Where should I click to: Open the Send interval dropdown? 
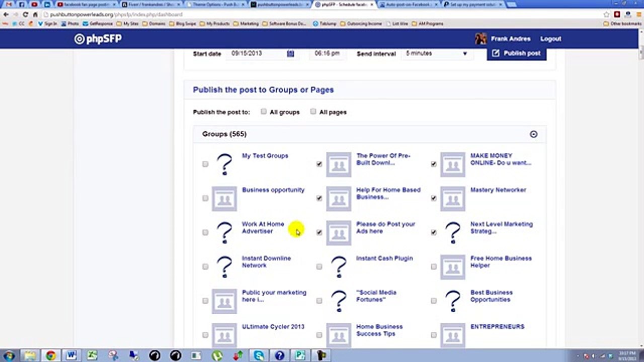point(437,53)
